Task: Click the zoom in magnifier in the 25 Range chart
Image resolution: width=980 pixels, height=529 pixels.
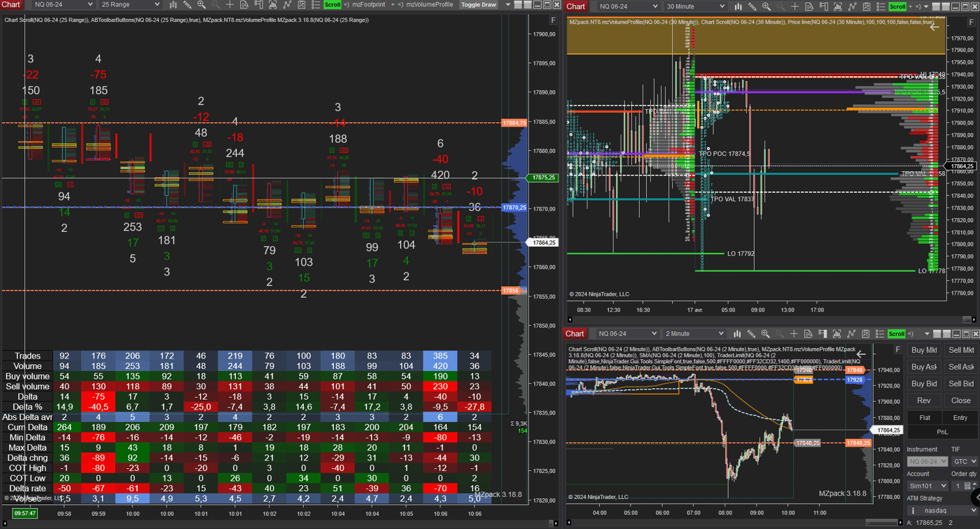Action: click(201, 5)
